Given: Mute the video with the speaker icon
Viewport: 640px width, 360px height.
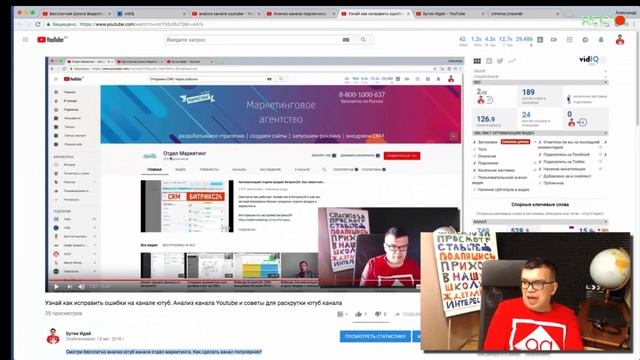Looking at the screenshot, I should click(x=81, y=287).
